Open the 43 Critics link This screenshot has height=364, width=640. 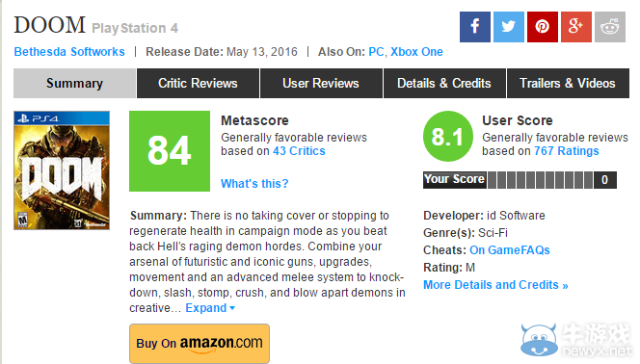(x=299, y=151)
